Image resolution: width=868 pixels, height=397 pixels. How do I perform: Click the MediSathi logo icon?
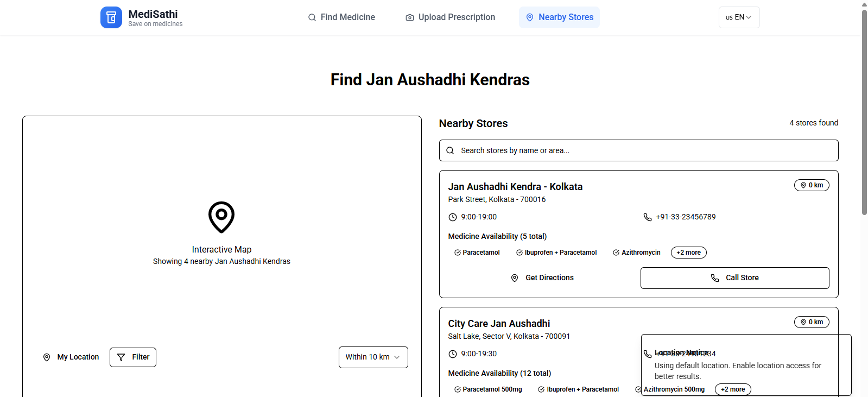tap(111, 17)
